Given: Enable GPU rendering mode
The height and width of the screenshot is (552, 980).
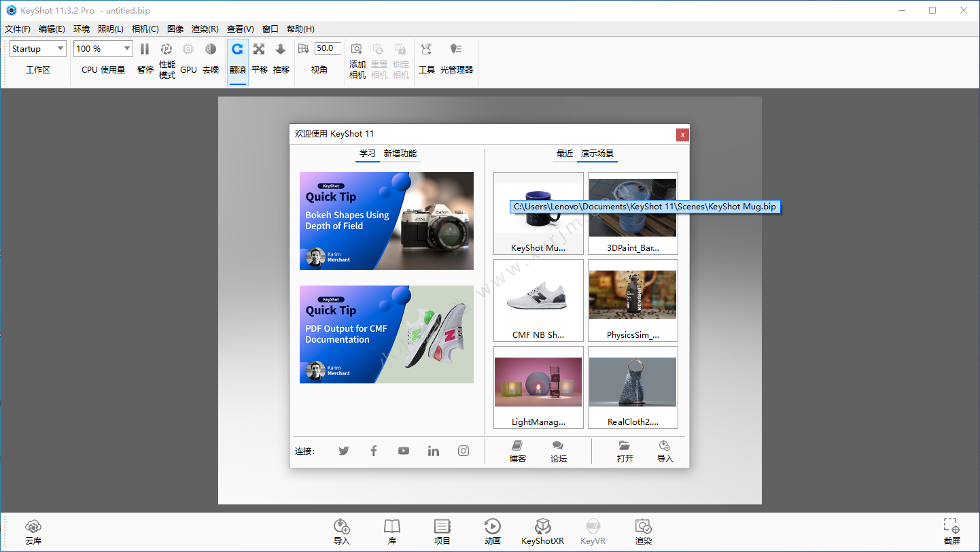Looking at the screenshot, I should [x=188, y=49].
